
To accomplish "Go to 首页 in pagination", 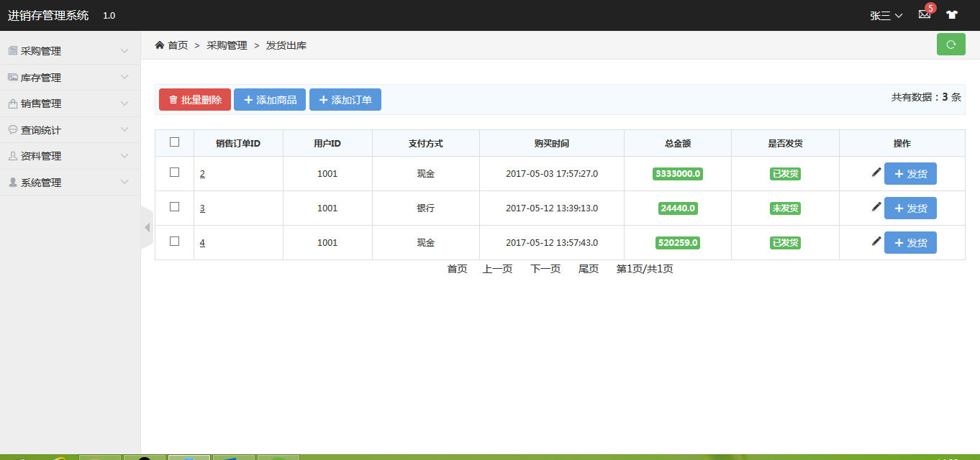I will coord(457,269).
